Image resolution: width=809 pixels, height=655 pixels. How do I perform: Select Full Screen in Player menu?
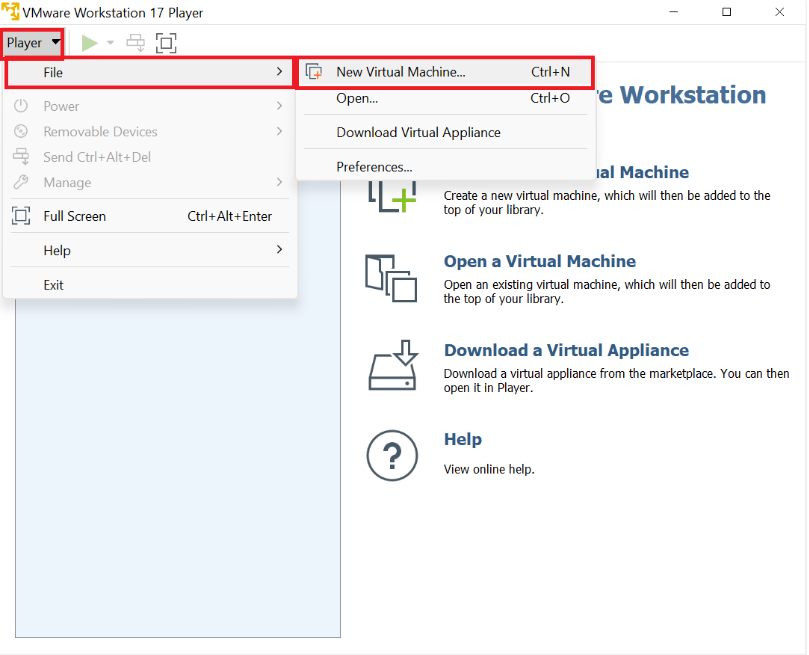pyautogui.click(x=149, y=216)
